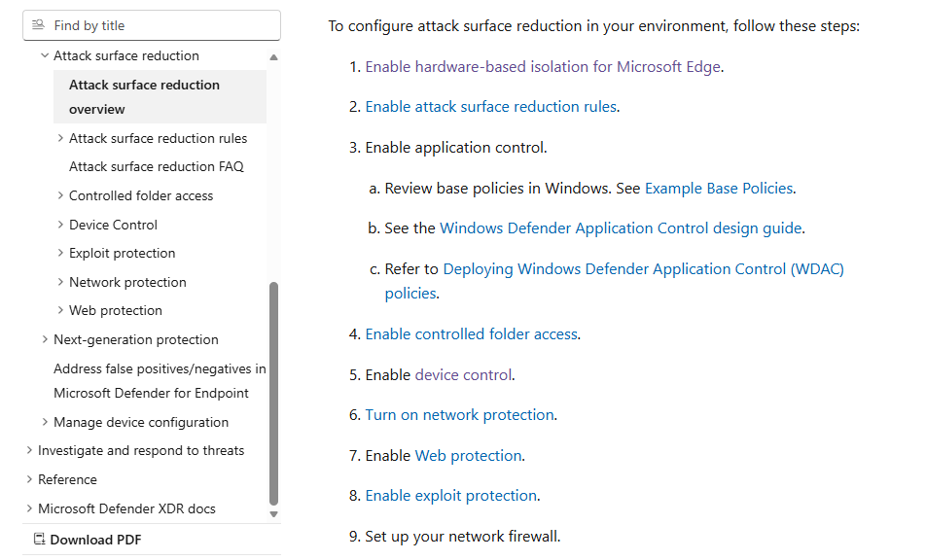The image size is (926, 560).
Task: Expand the Controlled folder access node
Action: click(60, 195)
